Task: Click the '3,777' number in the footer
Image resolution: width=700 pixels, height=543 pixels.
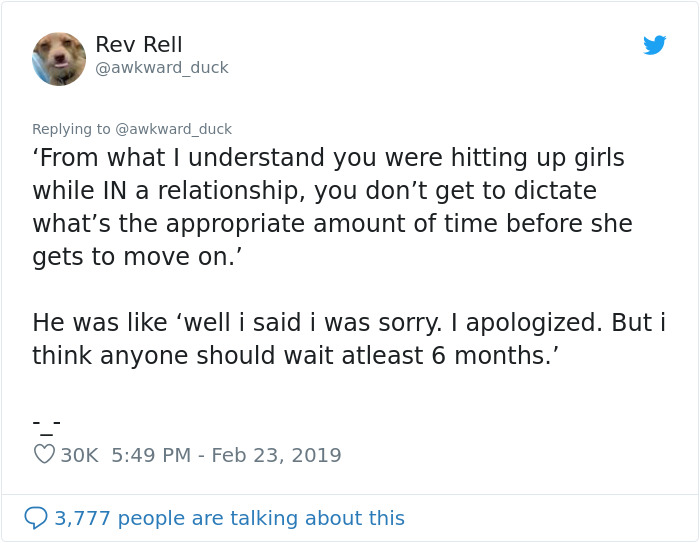Action: point(81,518)
